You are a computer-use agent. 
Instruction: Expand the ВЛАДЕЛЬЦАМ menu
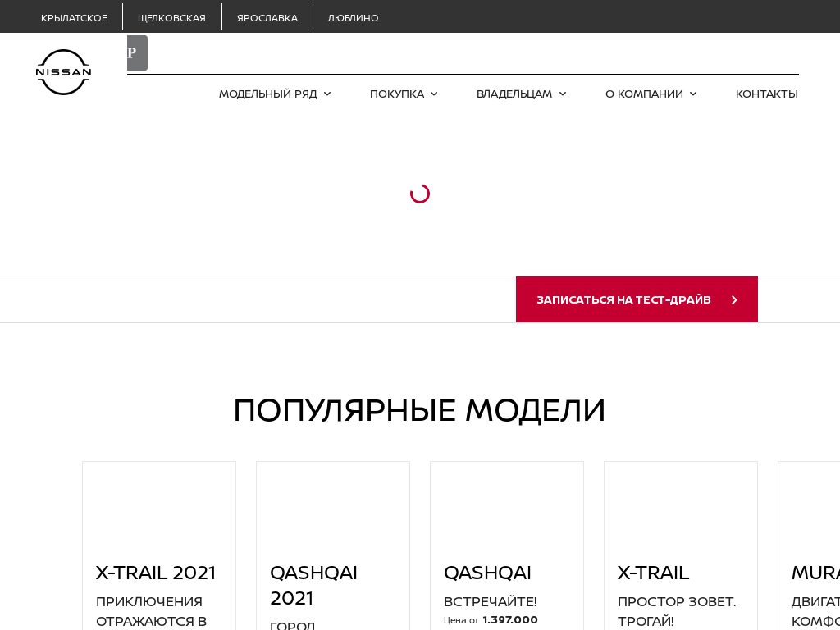[x=514, y=94]
